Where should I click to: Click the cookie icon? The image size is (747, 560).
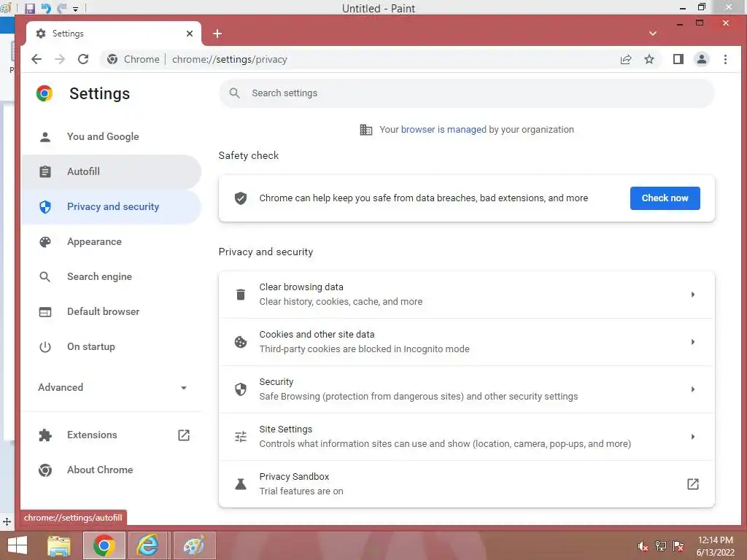[241, 342]
